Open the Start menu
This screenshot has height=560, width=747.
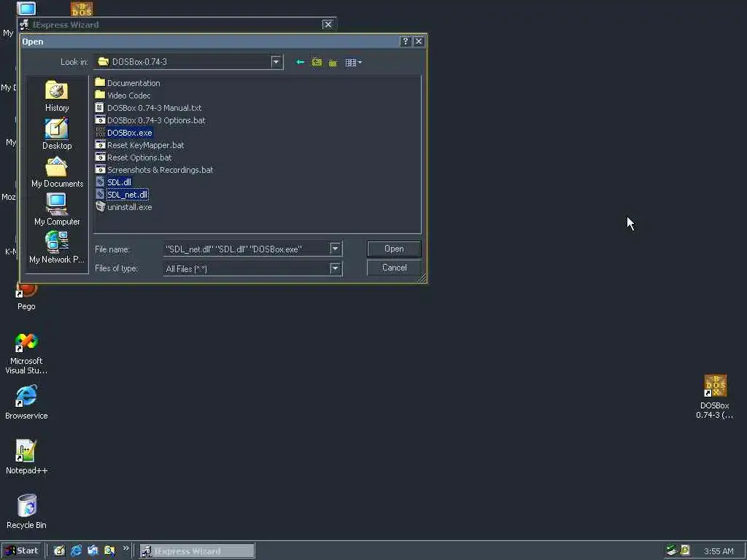tap(22, 551)
